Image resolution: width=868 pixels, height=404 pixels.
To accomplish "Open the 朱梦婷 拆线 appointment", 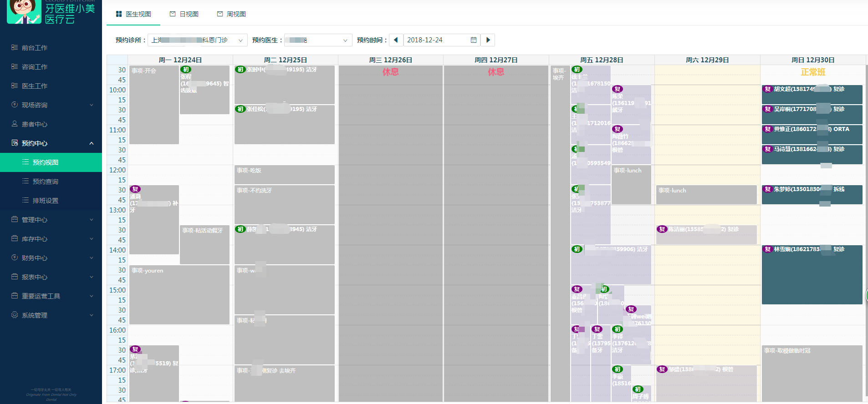I will click(x=812, y=194).
